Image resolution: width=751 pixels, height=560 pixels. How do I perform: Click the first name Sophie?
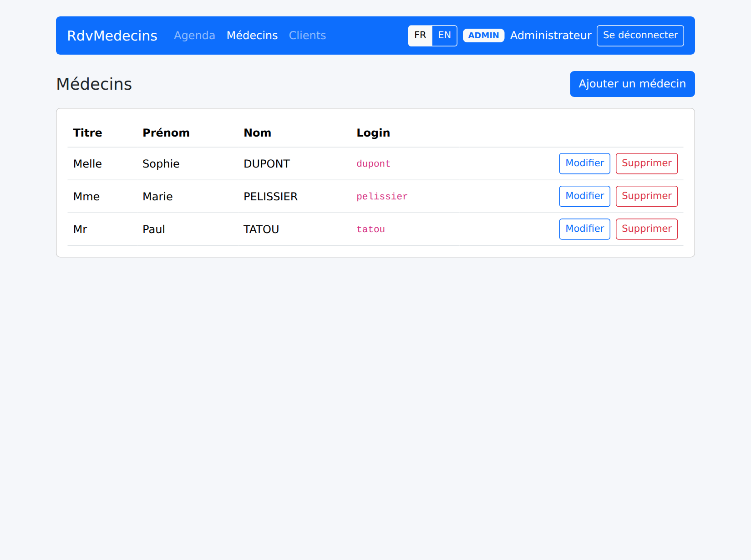[161, 164]
